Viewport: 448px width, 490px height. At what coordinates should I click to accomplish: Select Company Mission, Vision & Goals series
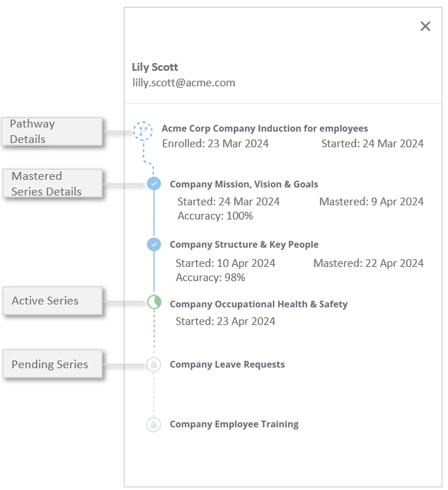coord(244,185)
